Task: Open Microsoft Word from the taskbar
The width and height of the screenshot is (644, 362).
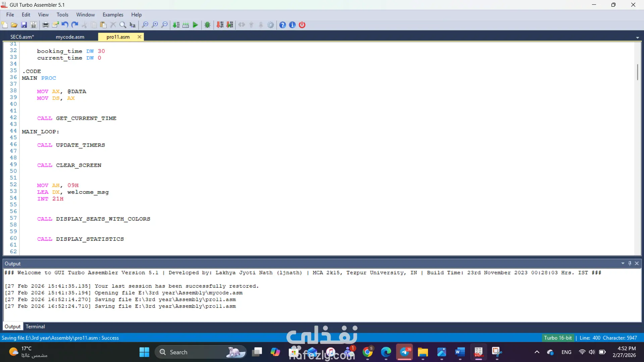Action: tap(460, 352)
